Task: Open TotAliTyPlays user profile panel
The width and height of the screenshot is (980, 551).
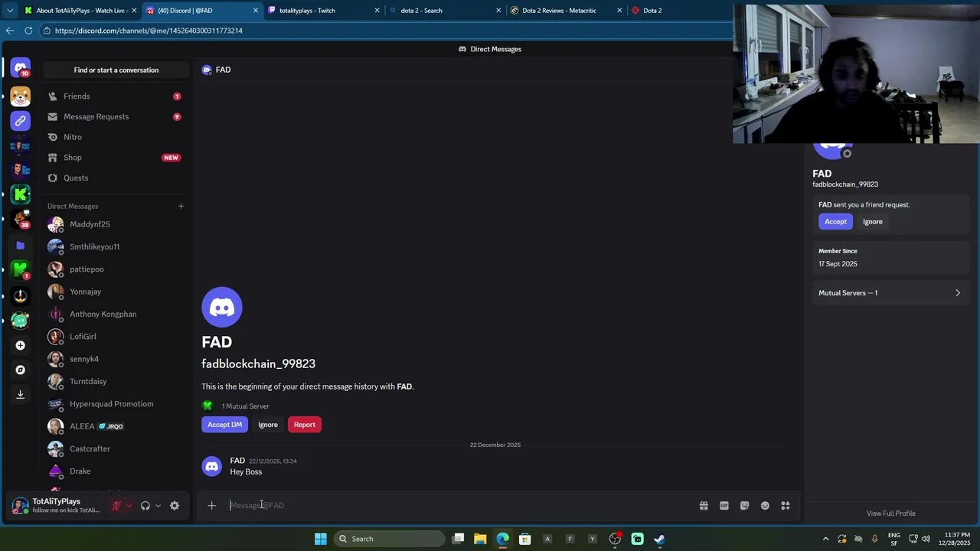Action: [57, 506]
